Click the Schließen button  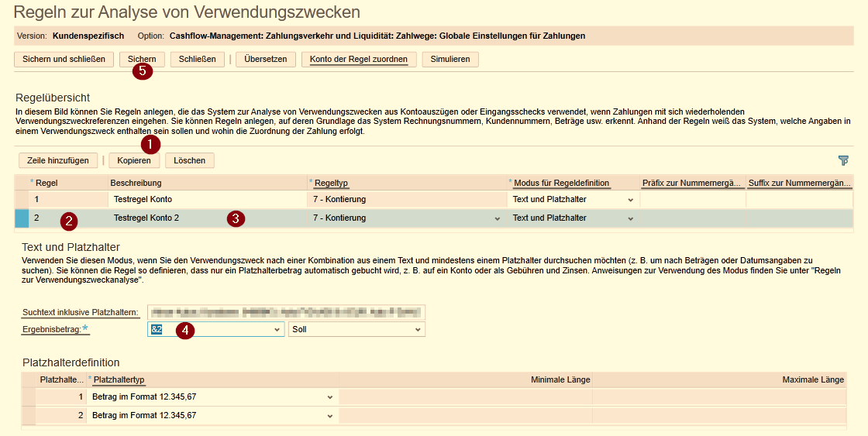(x=197, y=59)
